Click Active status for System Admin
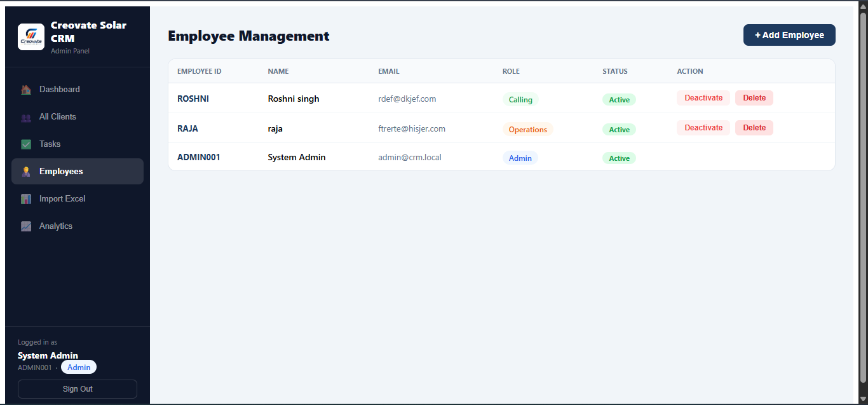 pos(620,158)
